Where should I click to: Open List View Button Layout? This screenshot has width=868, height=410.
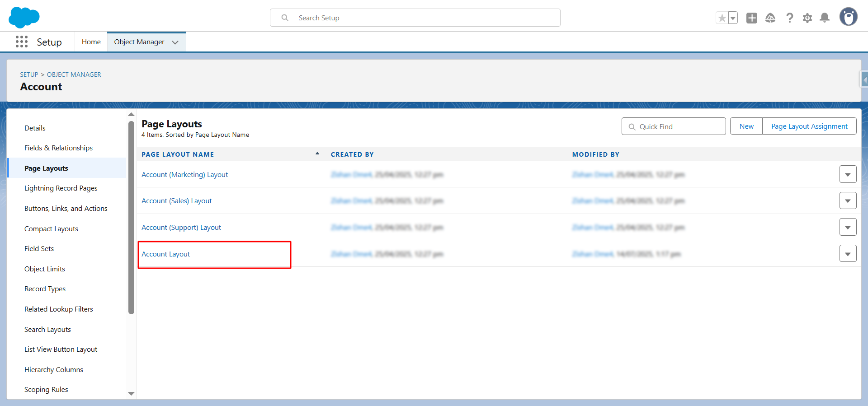click(x=61, y=349)
